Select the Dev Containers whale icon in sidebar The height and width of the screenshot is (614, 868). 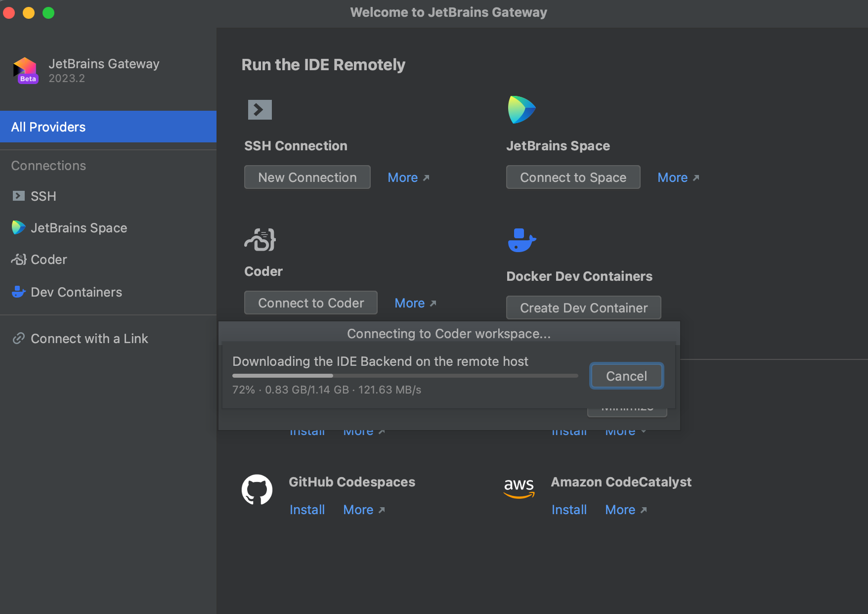click(x=18, y=292)
